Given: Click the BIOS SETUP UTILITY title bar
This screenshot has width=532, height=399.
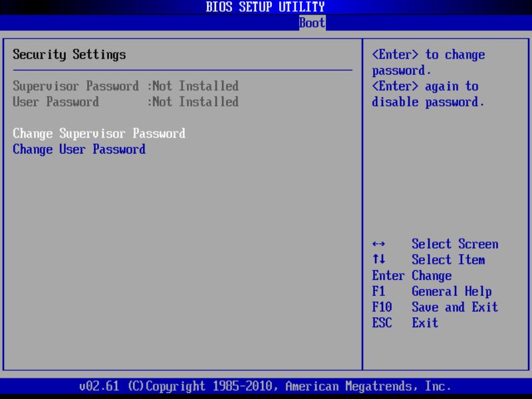Looking at the screenshot, I should (x=265, y=7).
